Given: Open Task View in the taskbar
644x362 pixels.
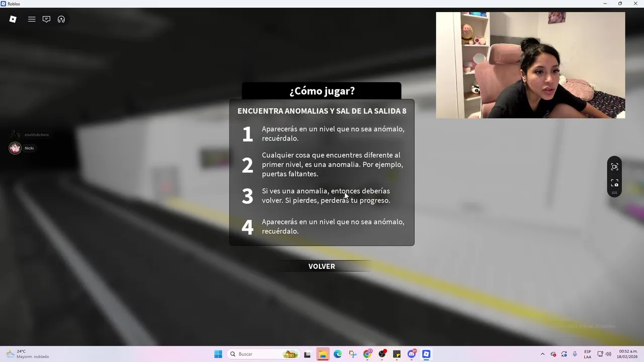Looking at the screenshot, I should [x=307, y=354].
